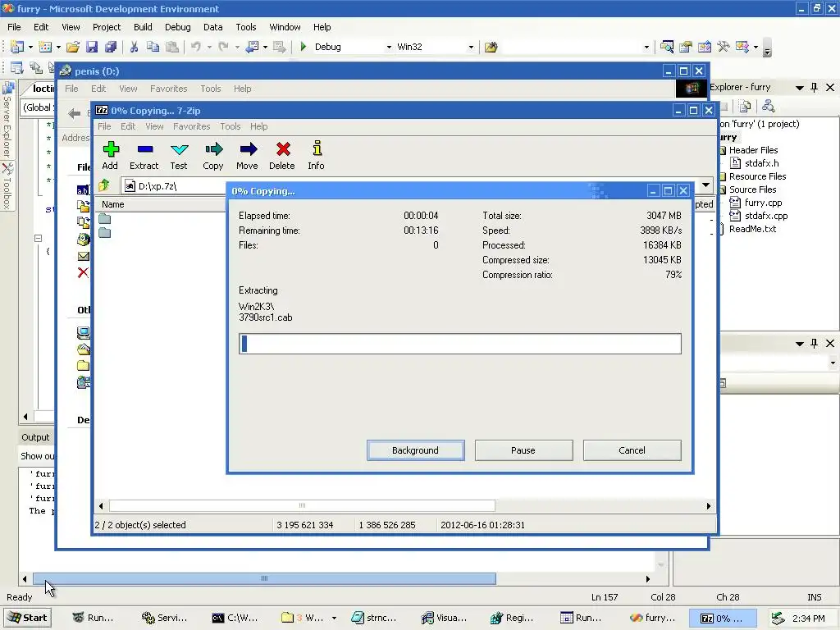Click the Copy arrow icon in 7-Zip
Screen dimensions: 840x630
coord(213,149)
